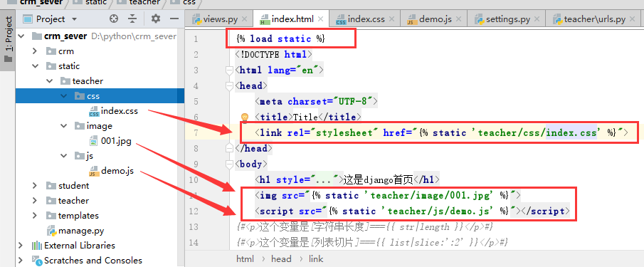Collapse the js folder
Screen dimensions: 644x267
(x=64, y=156)
